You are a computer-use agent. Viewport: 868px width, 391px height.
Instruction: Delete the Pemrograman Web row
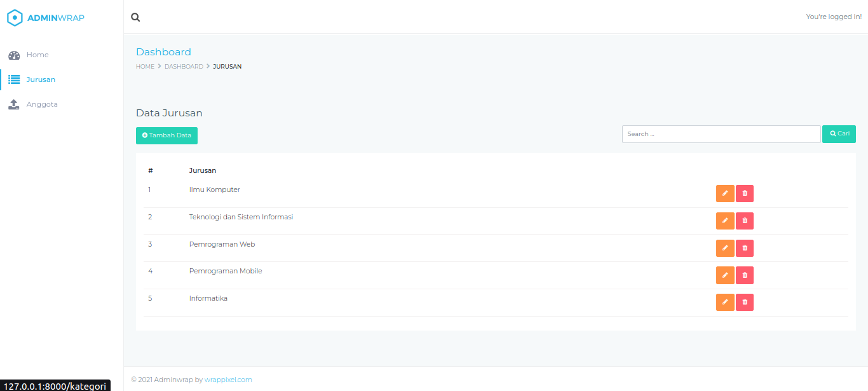point(745,248)
